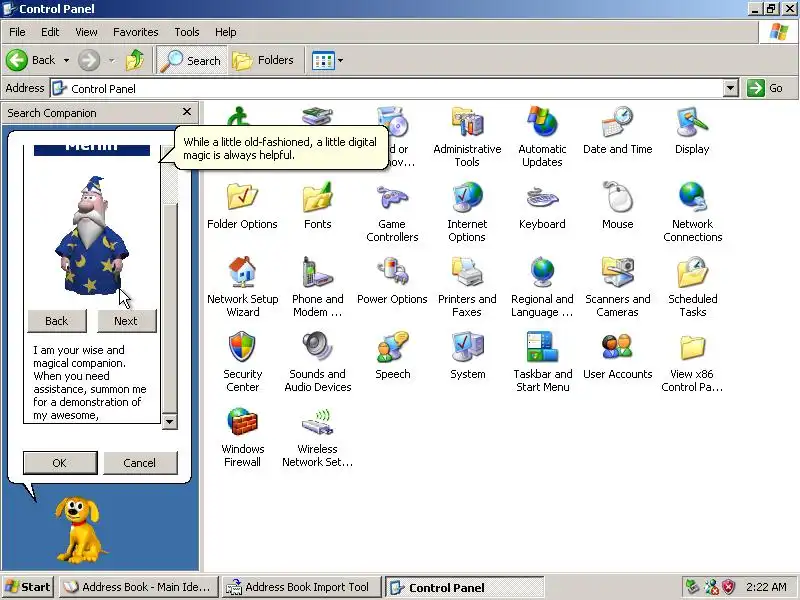The image size is (800, 600).
Task: Open Power Options icon
Action: (392, 281)
